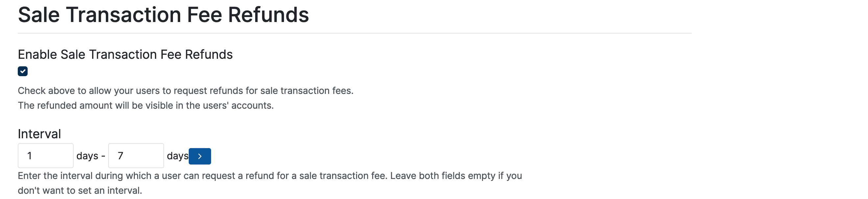The height and width of the screenshot is (199, 868).
Task: Click the Sale Transaction Fee Refunds heading
Action: pos(163,15)
